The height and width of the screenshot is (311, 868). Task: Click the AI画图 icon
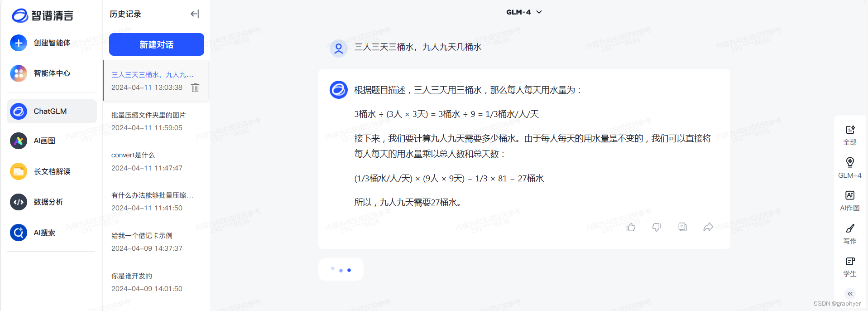coord(19,141)
